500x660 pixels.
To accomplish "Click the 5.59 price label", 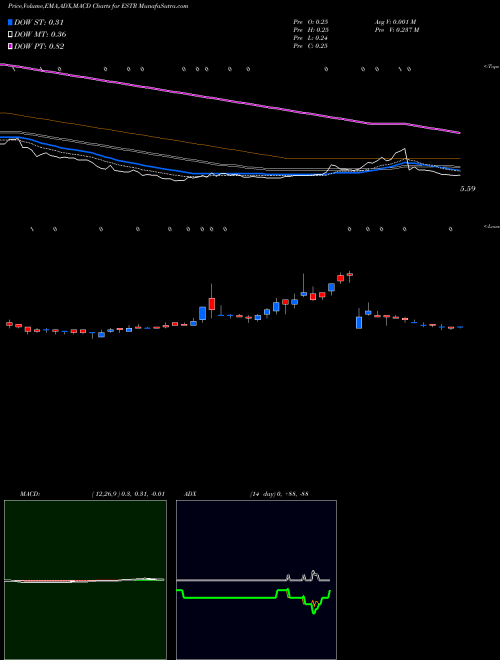I will (468, 189).
